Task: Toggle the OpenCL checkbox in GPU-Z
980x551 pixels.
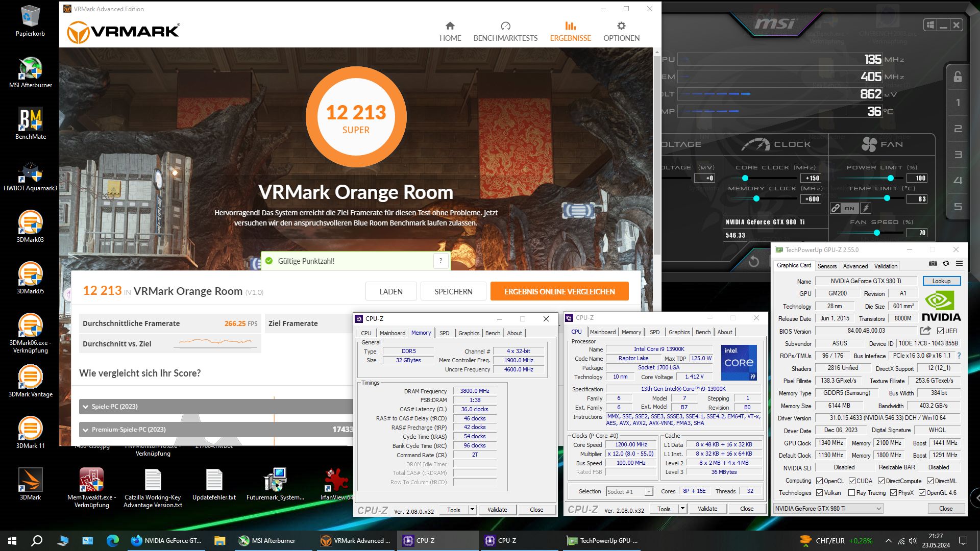Action: (819, 481)
